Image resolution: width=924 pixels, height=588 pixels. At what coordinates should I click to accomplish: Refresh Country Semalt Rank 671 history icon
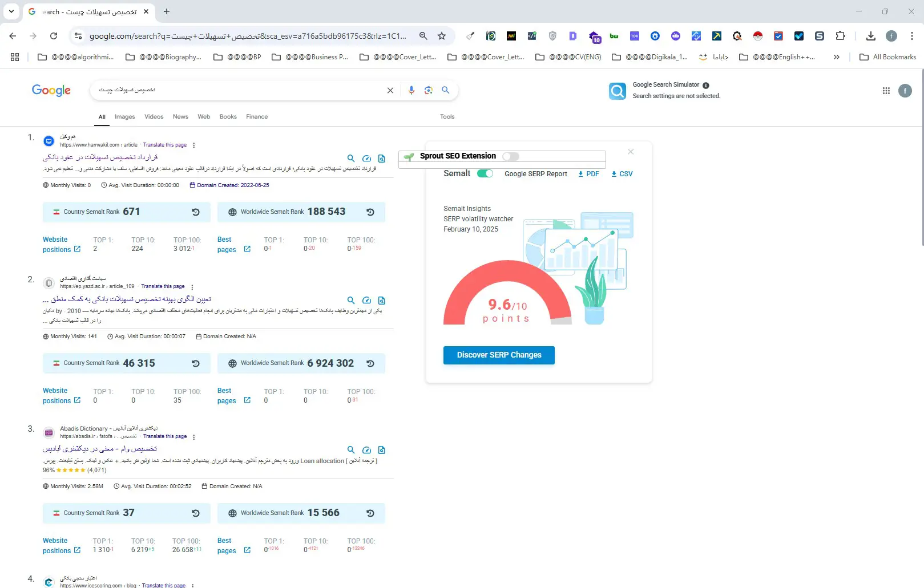click(x=196, y=212)
